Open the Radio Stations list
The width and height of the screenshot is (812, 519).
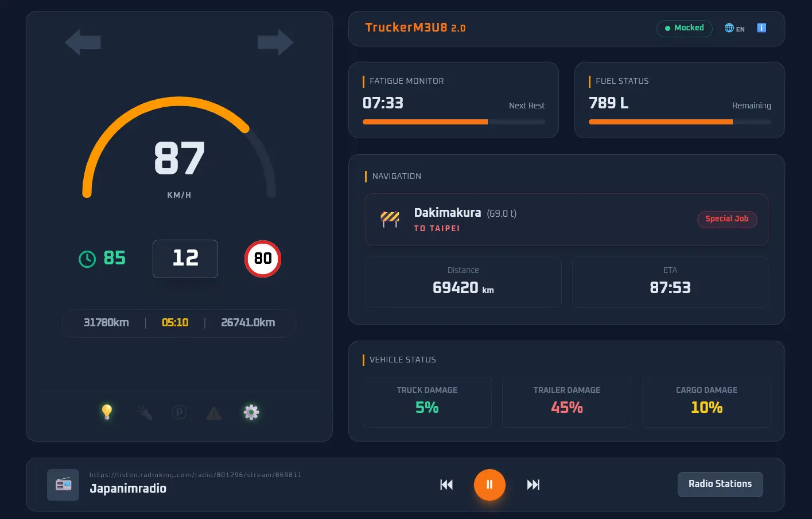[x=720, y=484]
